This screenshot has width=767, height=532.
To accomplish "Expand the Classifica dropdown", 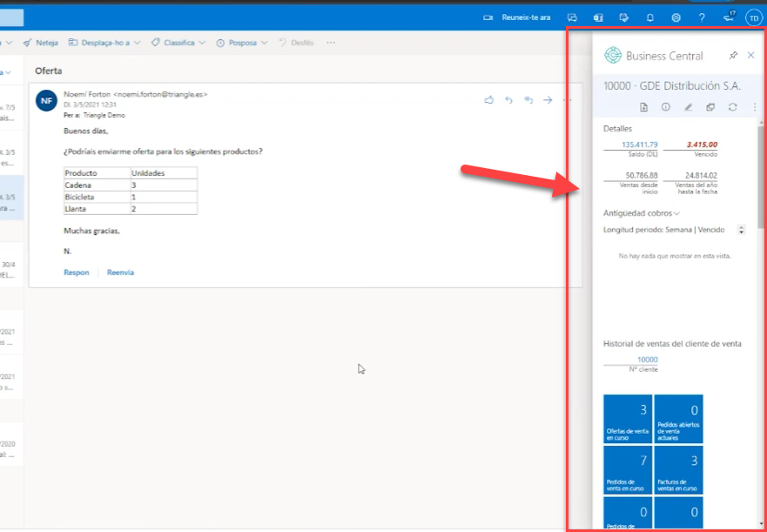I will 178,42.
